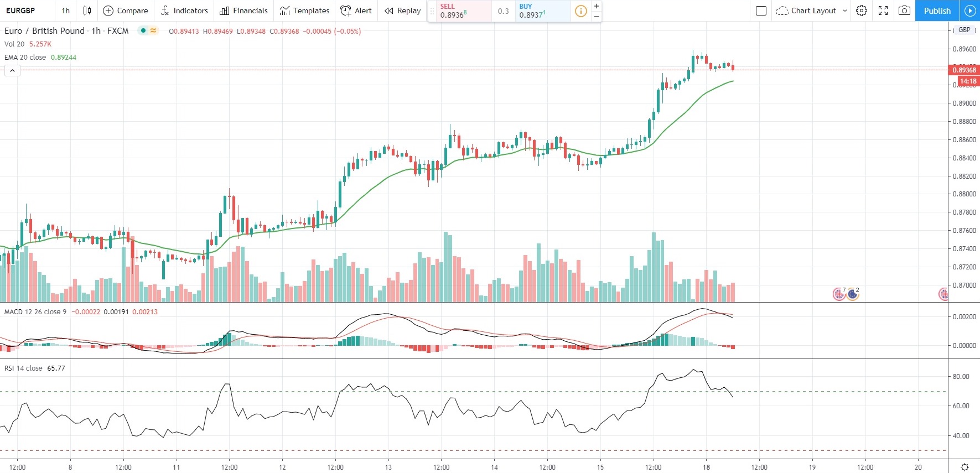The image size is (980, 473).
Task: Enter fullscreen mode
Action: pyautogui.click(x=883, y=11)
